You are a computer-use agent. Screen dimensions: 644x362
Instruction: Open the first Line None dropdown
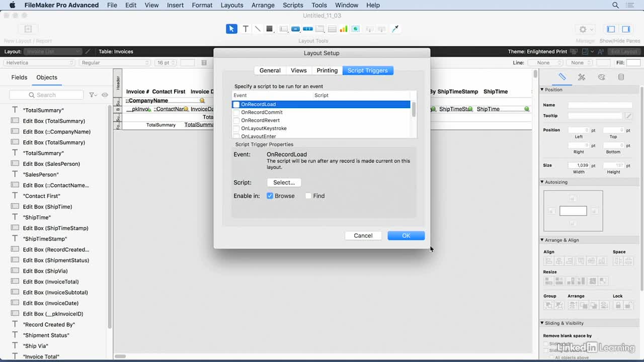coord(546,63)
